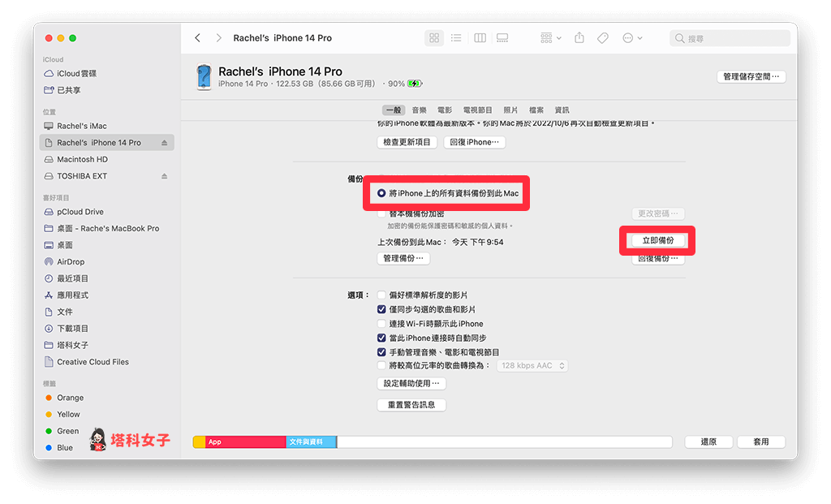Open the 128 kbps AAC dropdown
Viewport: 831px width, 504px height.
532,366
